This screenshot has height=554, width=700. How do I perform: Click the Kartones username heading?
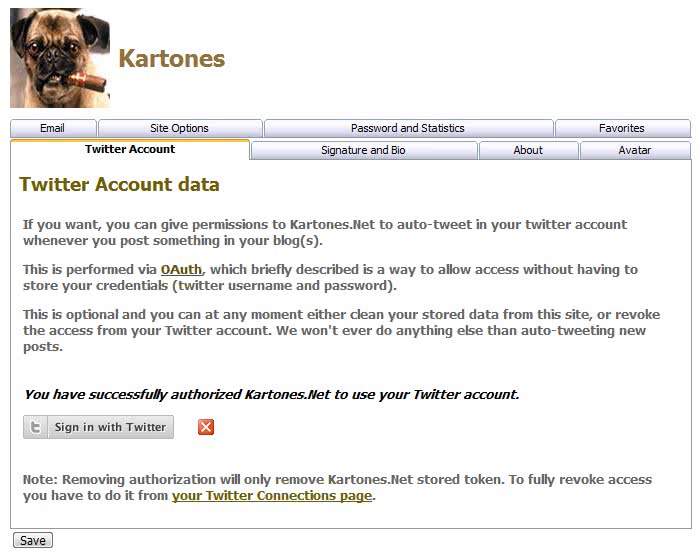[172, 58]
